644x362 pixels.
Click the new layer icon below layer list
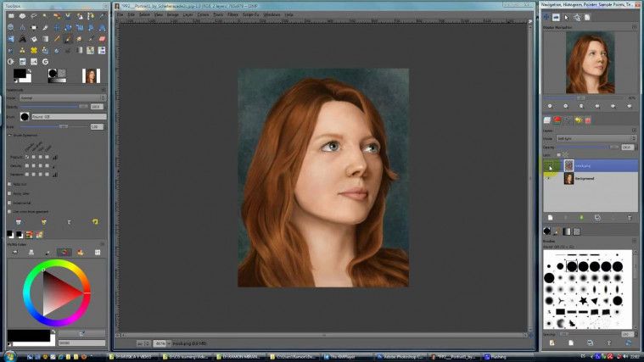(551, 218)
